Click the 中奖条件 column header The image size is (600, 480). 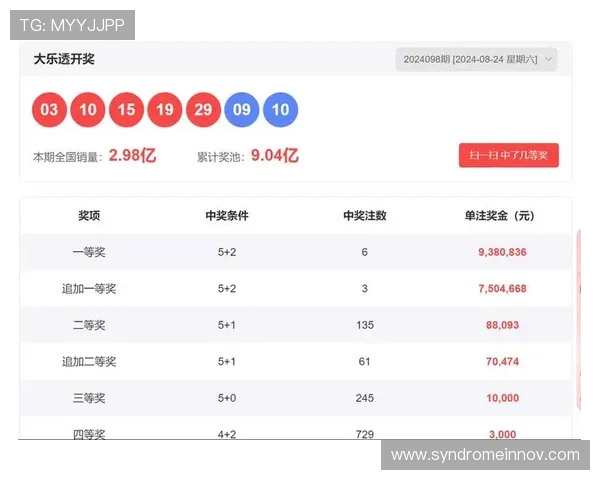pos(227,216)
